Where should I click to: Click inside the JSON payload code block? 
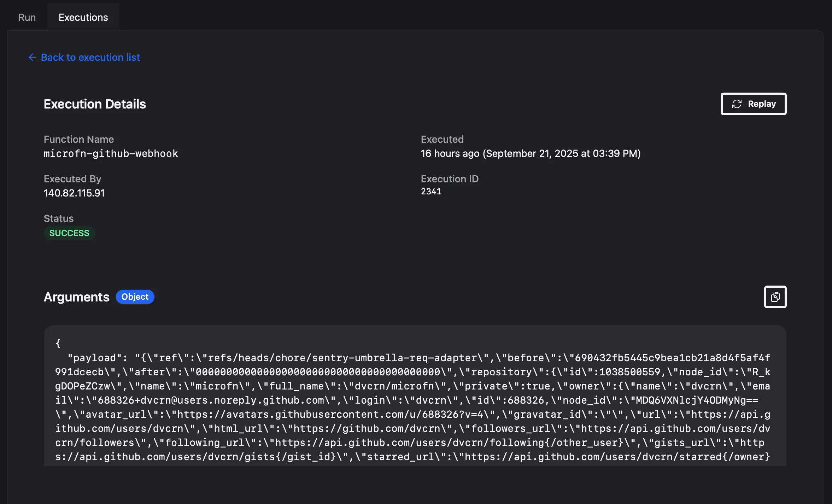point(414,399)
